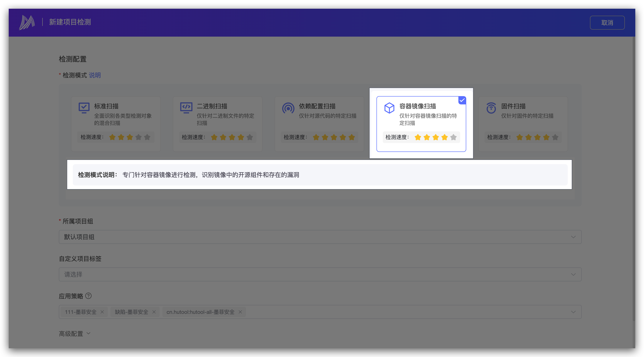Screen dimensions: 644x357
Task: Open the 所属项目组 dropdown
Action: click(320, 237)
